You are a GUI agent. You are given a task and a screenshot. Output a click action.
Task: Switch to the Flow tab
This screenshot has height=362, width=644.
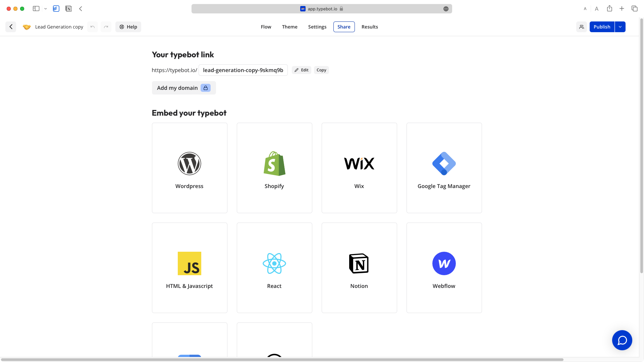click(266, 26)
